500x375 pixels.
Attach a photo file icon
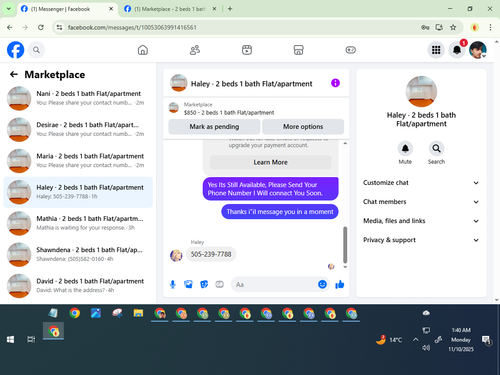[188, 284]
